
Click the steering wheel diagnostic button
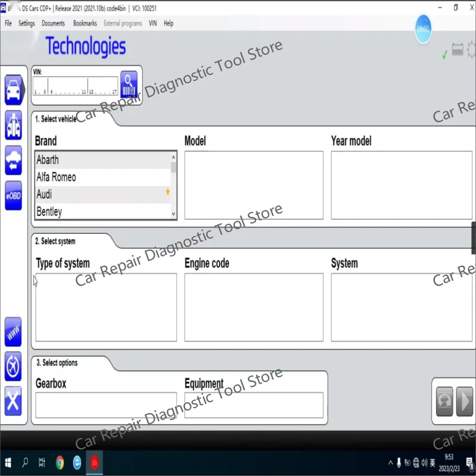pos(444,401)
